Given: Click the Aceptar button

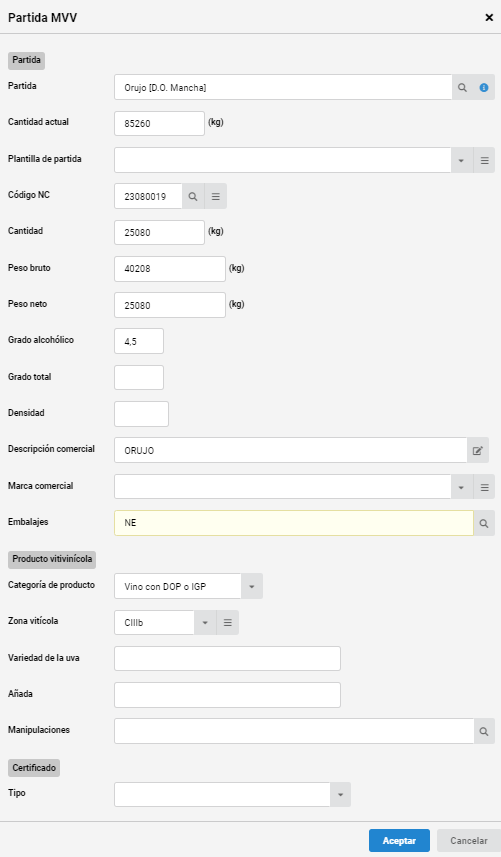Looking at the screenshot, I should pos(399,841).
